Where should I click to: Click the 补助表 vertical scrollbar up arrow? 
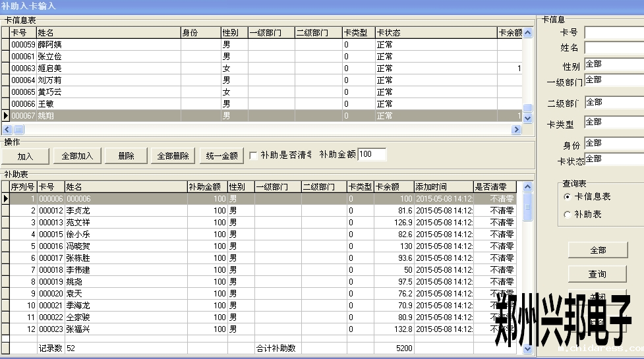click(527, 188)
